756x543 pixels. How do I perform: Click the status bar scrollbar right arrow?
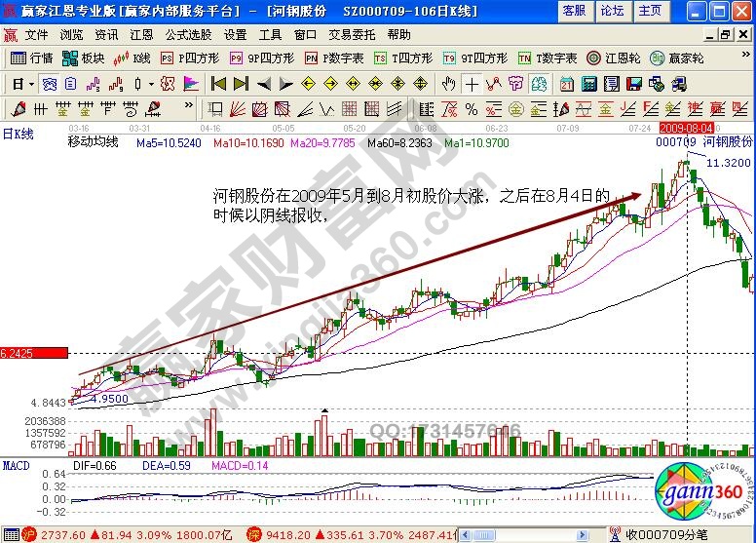[583, 535]
